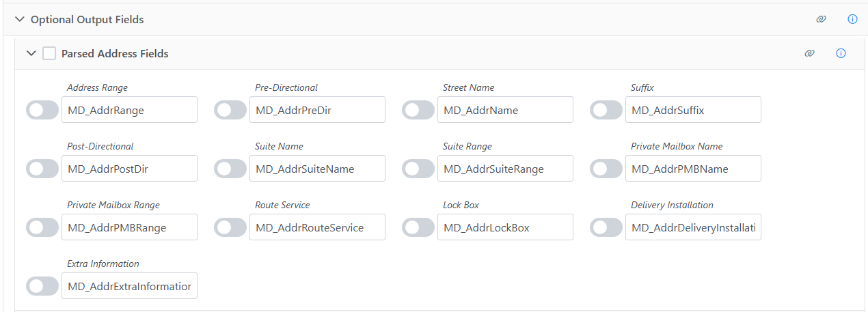
Task: Click link icon in Parsed Address Fields header
Action: point(810,53)
